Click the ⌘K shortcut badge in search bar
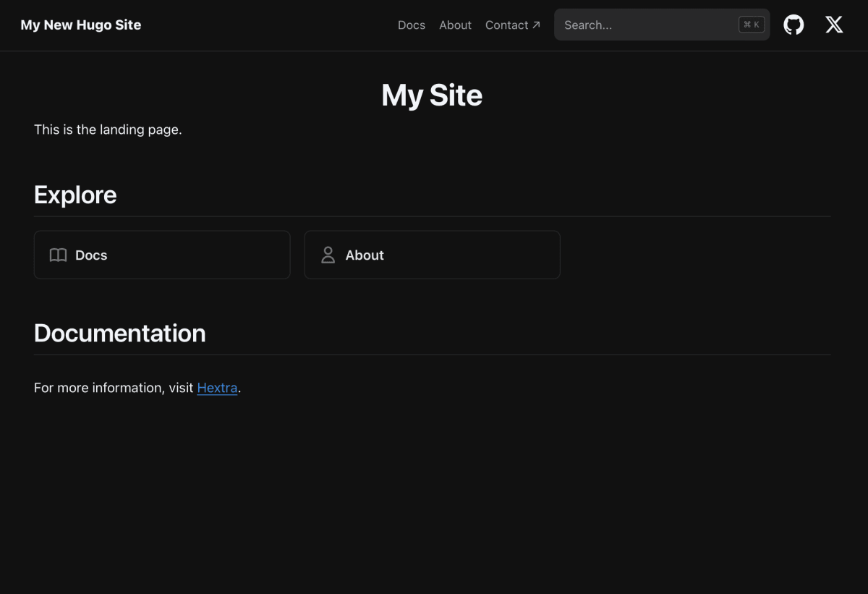Viewport: 868px width, 594px height. 751,24
